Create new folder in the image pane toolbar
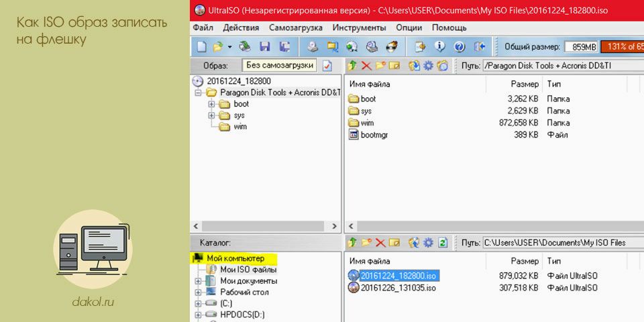The image size is (644, 322). click(380, 66)
